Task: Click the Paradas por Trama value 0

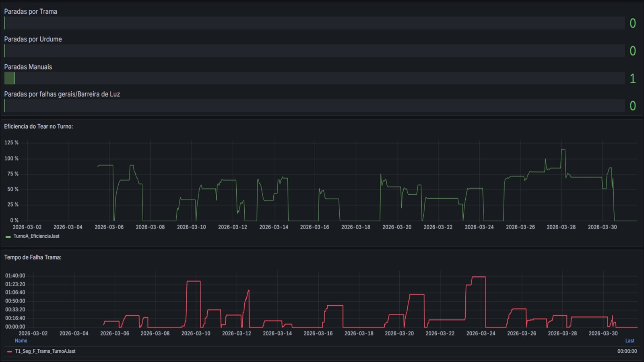Action: click(x=632, y=23)
